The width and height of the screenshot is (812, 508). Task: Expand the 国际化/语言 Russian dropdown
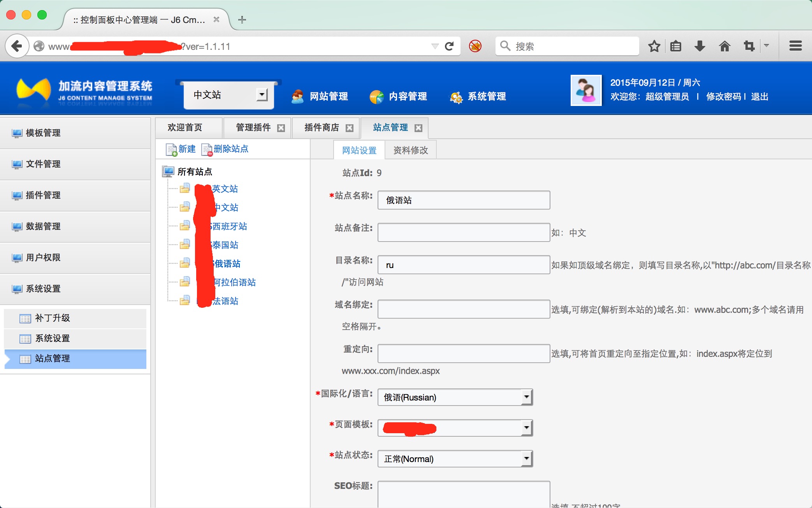526,397
